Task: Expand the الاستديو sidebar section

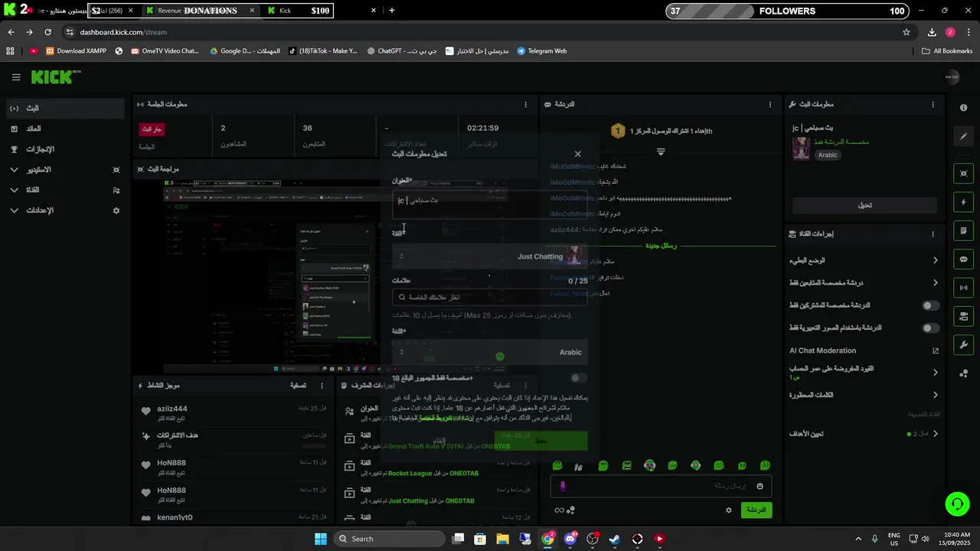Action: (65, 170)
